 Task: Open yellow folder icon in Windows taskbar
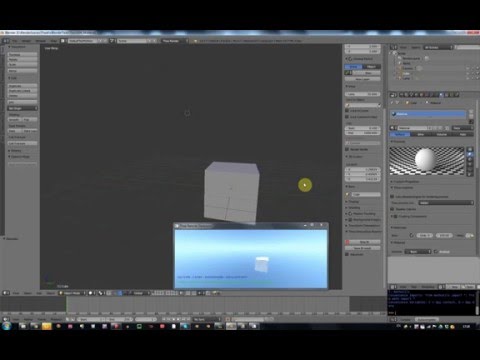point(47,326)
